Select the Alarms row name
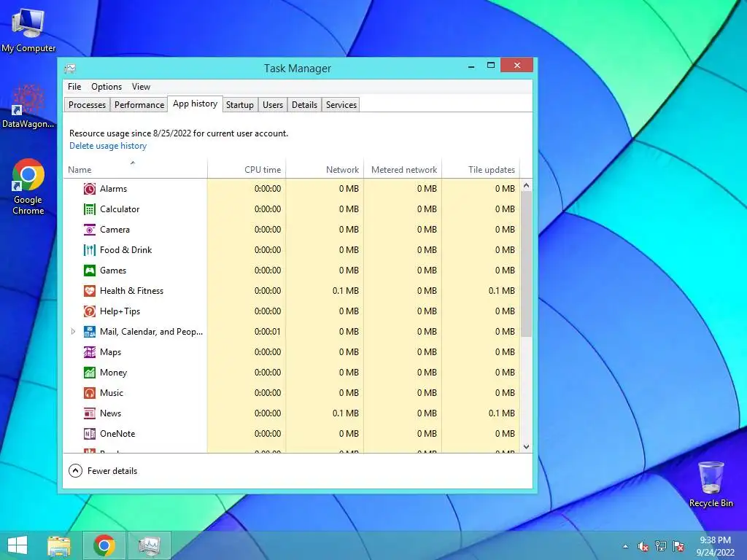Screen dimensions: 747x560 tap(113, 189)
